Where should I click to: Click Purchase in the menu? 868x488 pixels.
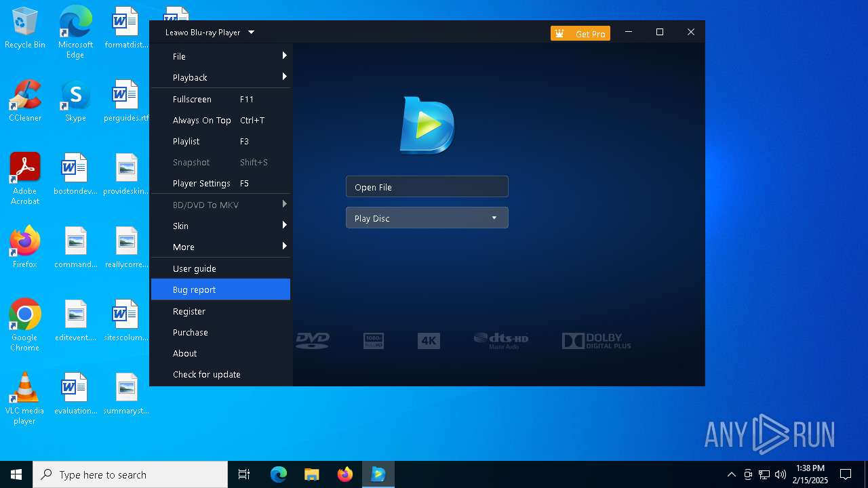tap(221, 332)
